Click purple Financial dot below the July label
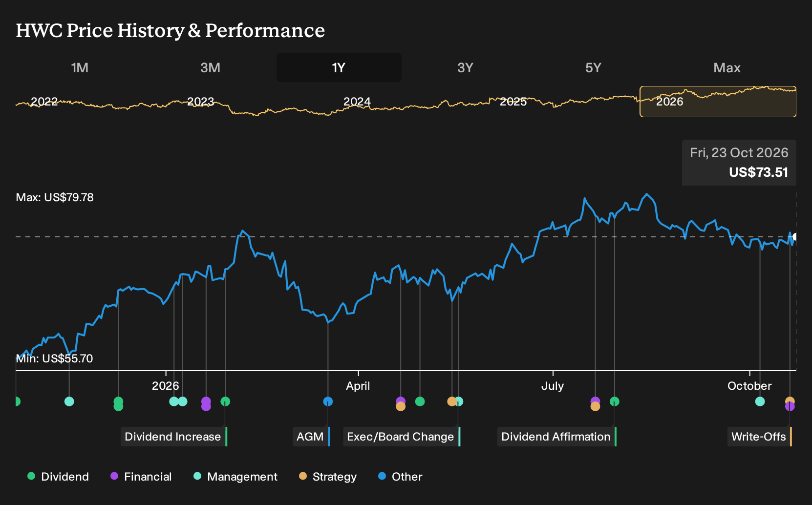The height and width of the screenshot is (505, 812). click(x=595, y=401)
